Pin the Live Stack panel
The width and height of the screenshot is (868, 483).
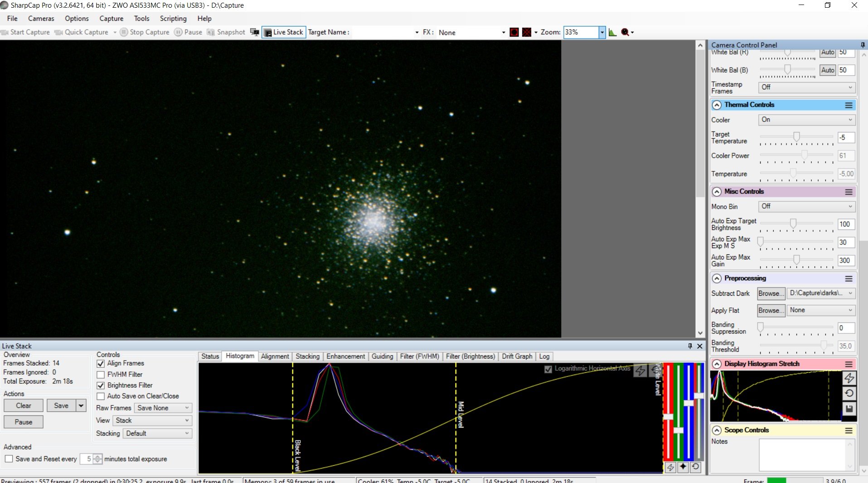coord(690,346)
